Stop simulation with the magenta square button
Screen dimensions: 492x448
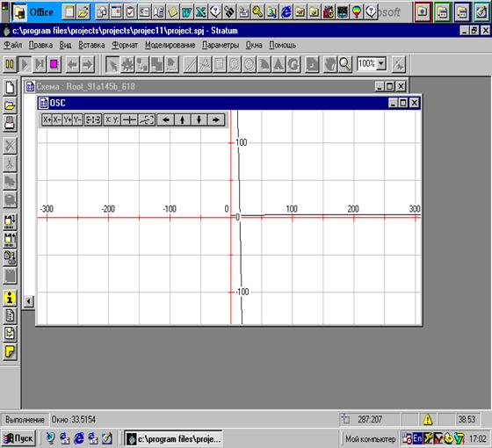[54, 65]
